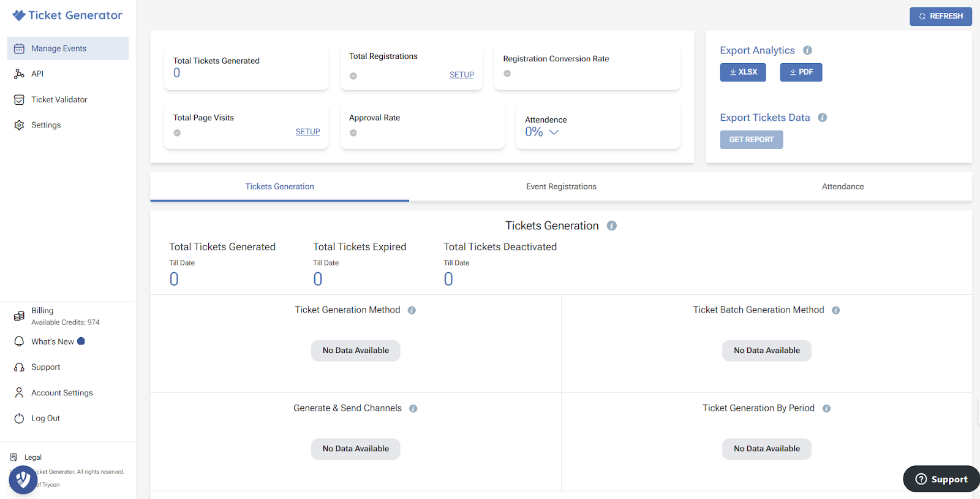
Task: Click the Log Out power icon
Action: click(19, 419)
